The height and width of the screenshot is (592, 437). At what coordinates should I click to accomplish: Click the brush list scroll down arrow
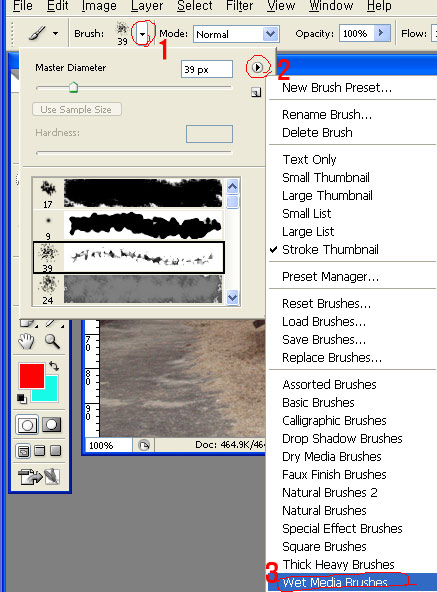[233, 297]
